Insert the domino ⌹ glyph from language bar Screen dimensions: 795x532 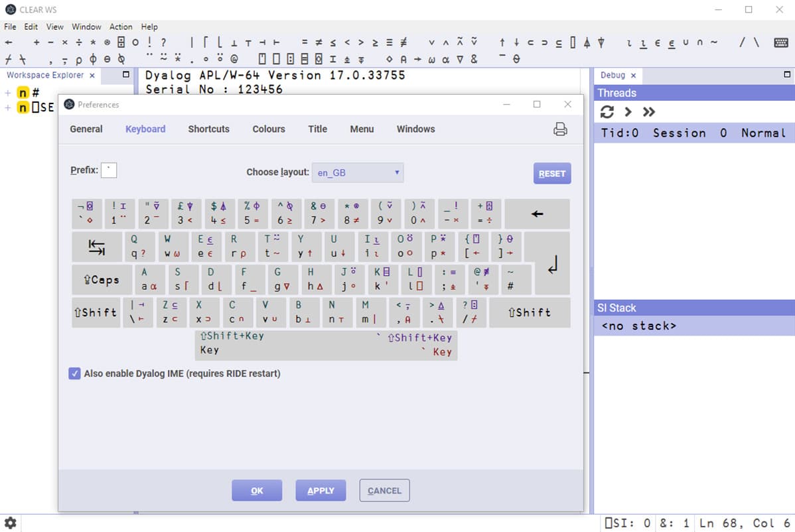(121, 42)
